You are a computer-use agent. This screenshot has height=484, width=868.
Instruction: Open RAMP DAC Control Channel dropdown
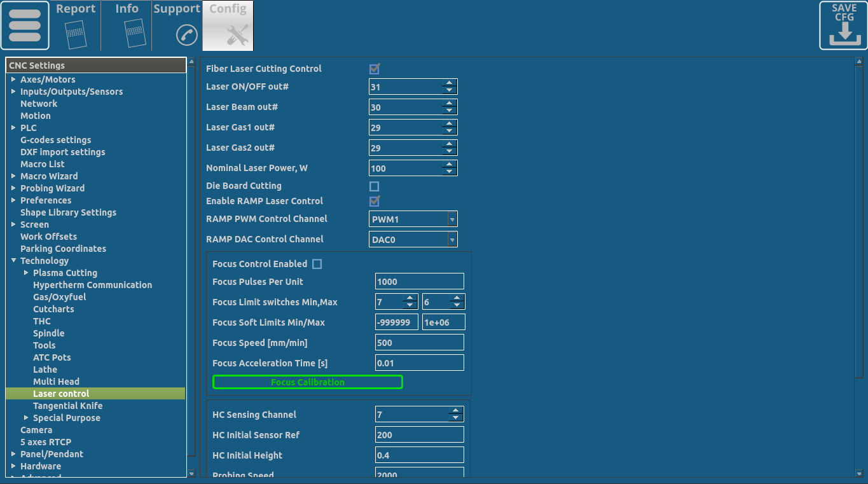[x=452, y=240]
